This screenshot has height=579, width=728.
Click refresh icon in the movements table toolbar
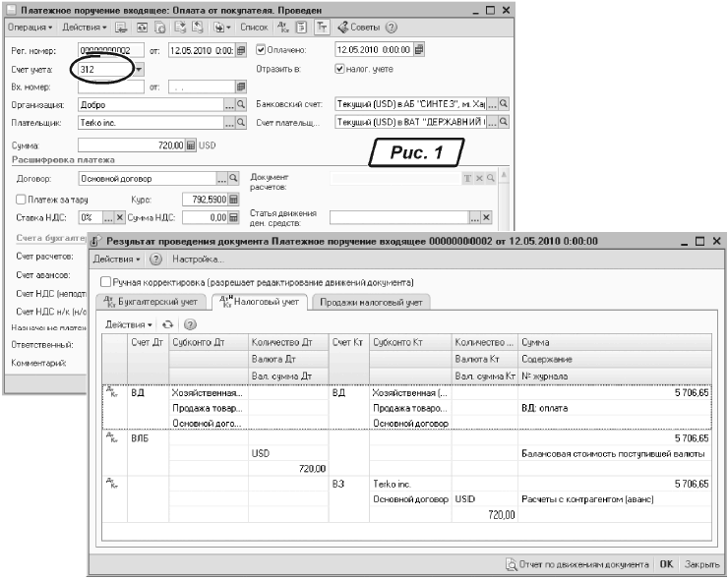pyautogui.click(x=167, y=323)
